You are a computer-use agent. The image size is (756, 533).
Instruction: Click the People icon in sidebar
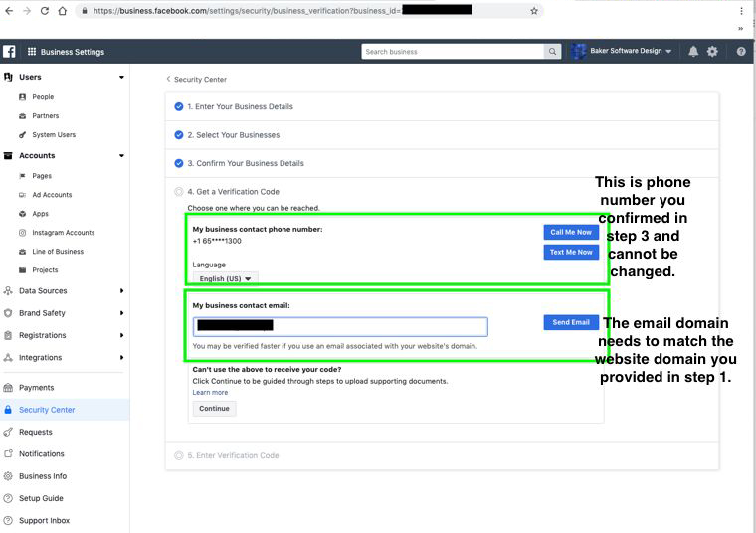22,96
